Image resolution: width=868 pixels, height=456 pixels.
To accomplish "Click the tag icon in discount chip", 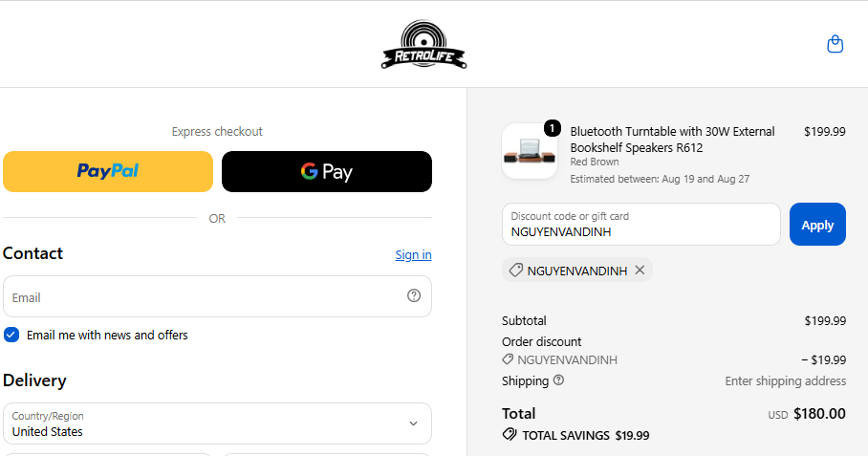I will coord(516,270).
